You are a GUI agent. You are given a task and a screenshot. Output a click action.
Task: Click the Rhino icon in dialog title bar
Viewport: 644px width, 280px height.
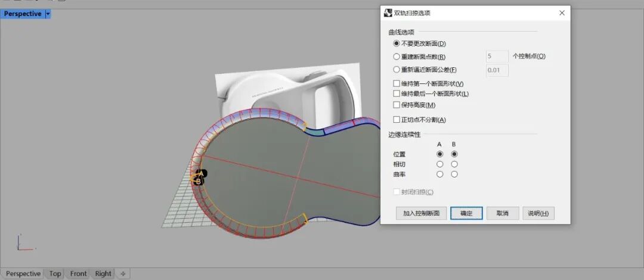pyautogui.click(x=388, y=13)
